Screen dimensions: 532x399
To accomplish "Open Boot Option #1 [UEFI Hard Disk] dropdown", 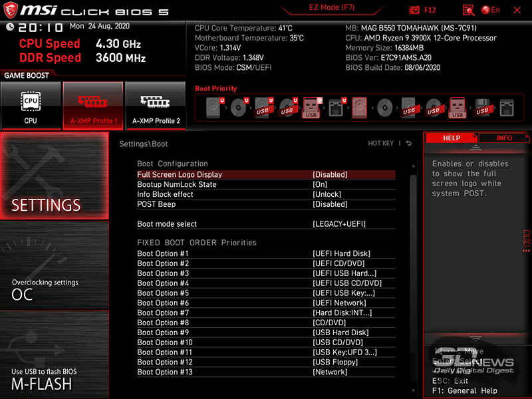I will point(342,253).
